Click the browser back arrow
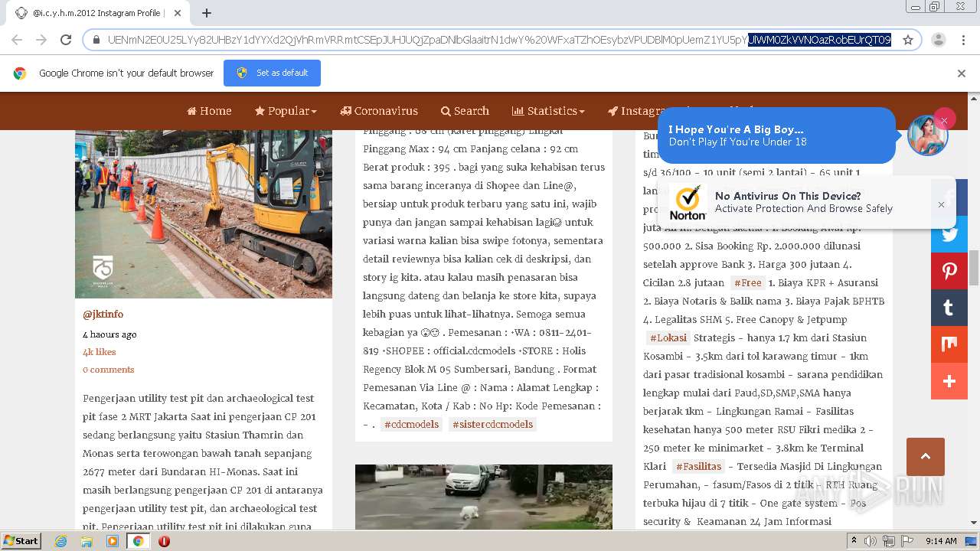This screenshot has height=551, width=980. (x=17, y=40)
